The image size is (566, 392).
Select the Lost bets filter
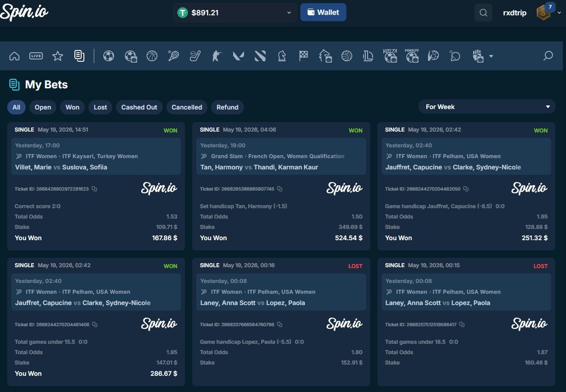click(100, 107)
